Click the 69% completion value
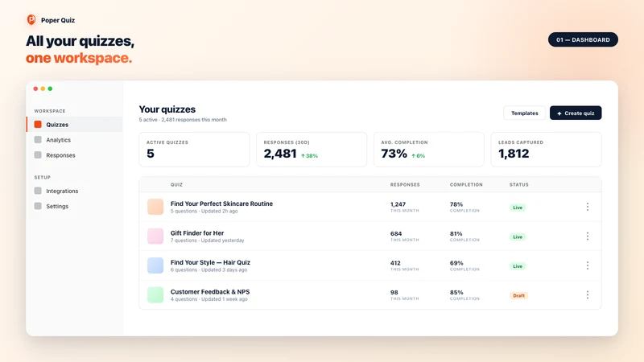The width and height of the screenshot is (644, 362). (456, 263)
